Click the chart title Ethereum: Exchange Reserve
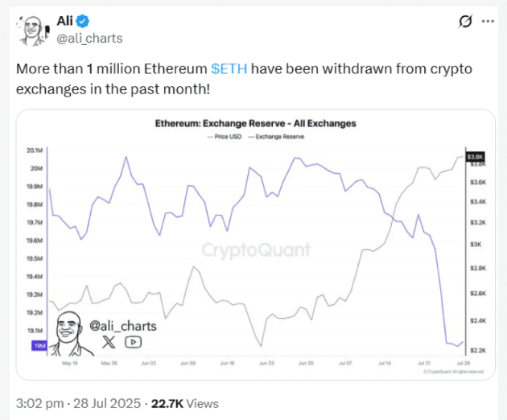This screenshot has height=420, width=507. click(x=255, y=124)
